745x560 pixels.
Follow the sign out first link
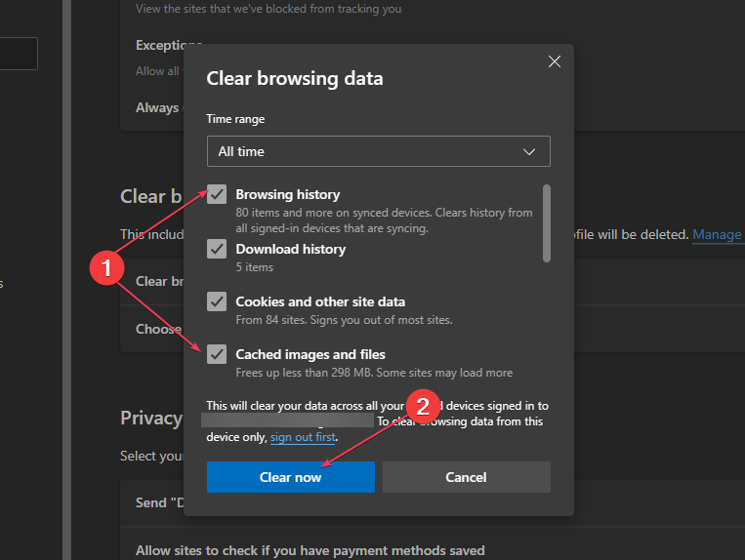pos(303,437)
